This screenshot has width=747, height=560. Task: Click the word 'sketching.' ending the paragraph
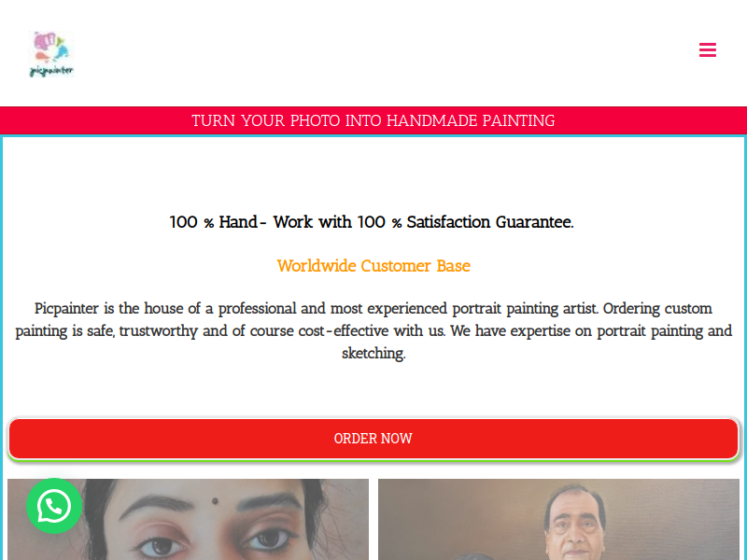tap(373, 354)
